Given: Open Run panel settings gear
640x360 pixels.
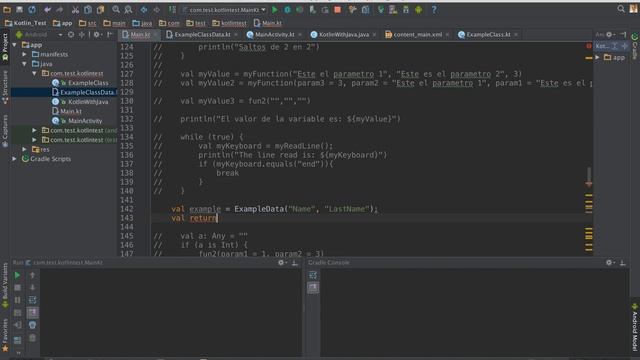Looking at the screenshot, I should click(282, 263).
